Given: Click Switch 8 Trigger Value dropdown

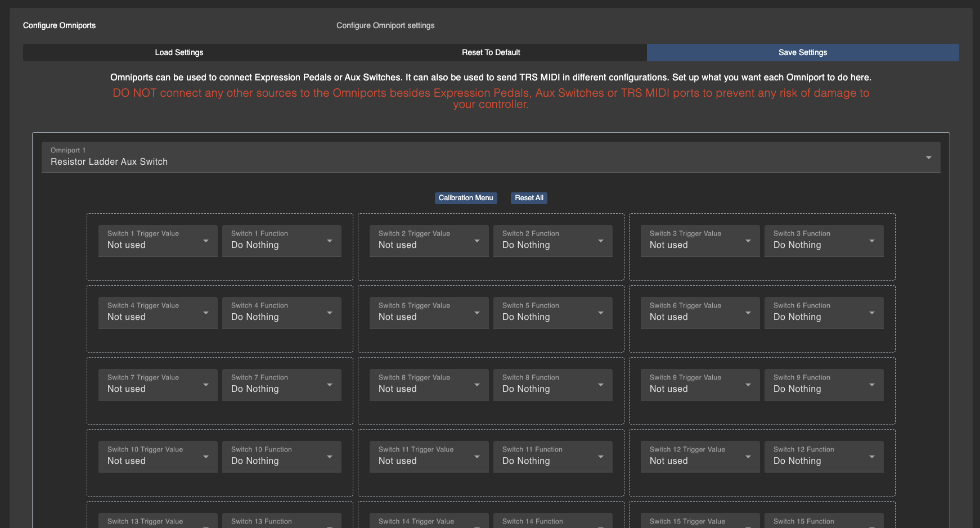Looking at the screenshot, I should [x=429, y=385].
